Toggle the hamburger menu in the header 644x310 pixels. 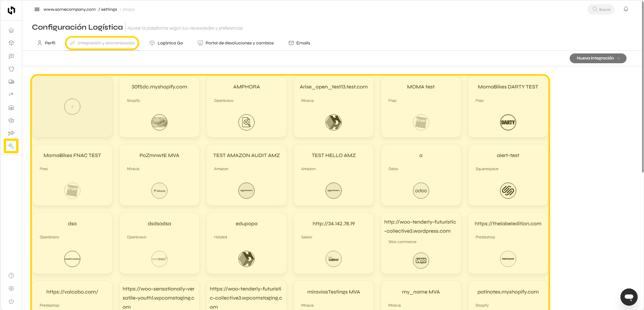click(37, 9)
